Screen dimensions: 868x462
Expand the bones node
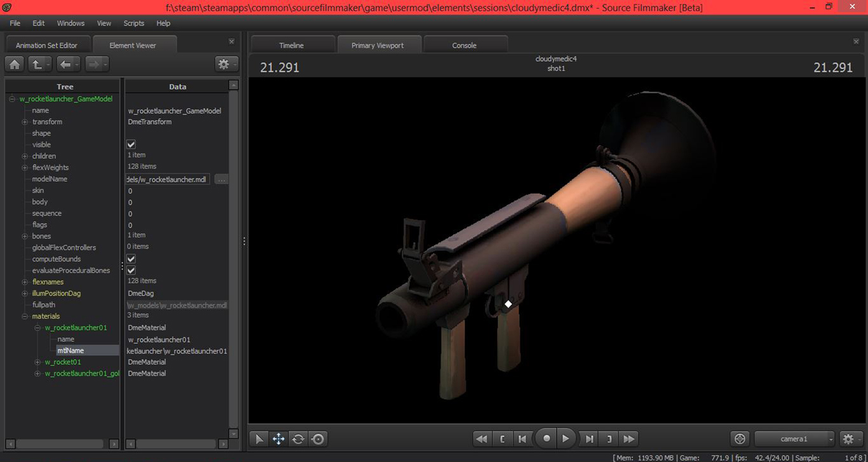point(25,236)
